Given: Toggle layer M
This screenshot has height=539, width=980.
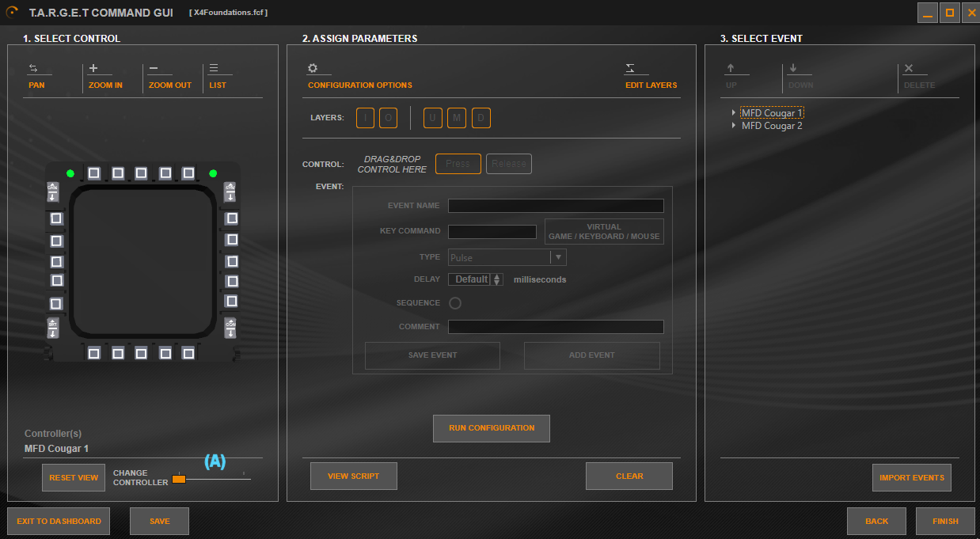Looking at the screenshot, I should tap(457, 118).
